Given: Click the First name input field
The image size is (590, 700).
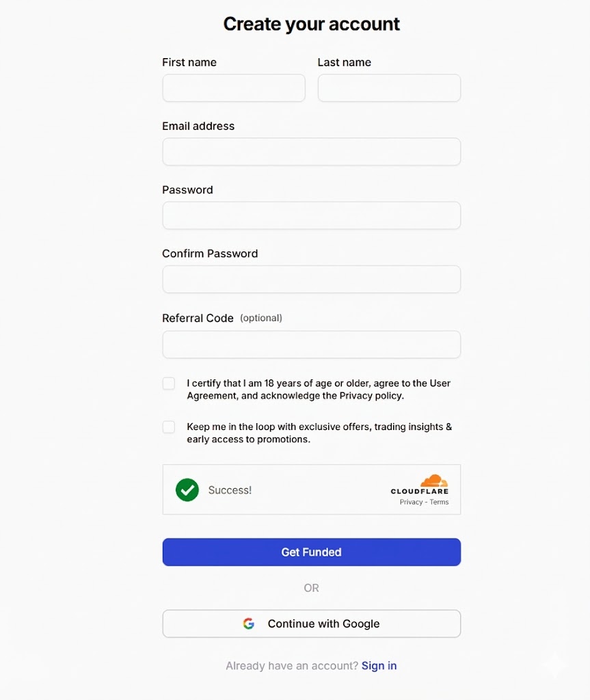Looking at the screenshot, I should [233, 87].
